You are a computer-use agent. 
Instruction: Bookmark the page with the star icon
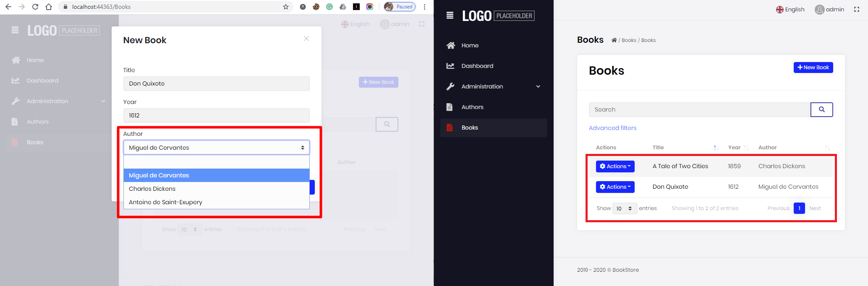pos(286,7)
